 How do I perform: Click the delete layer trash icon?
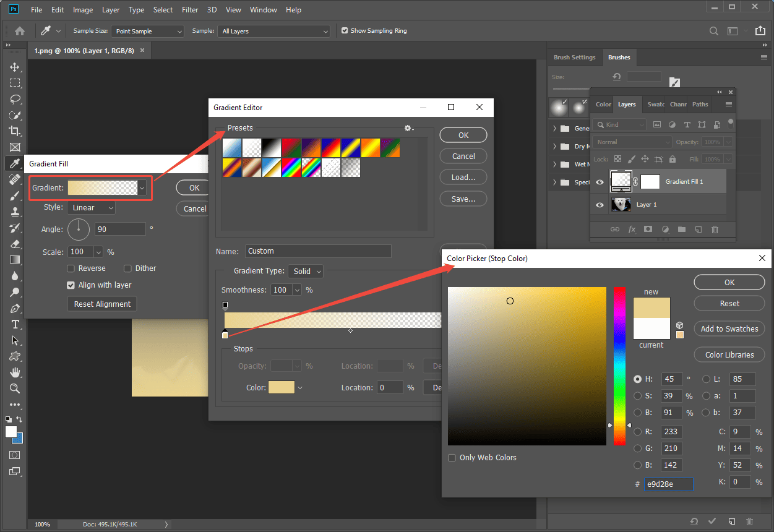coord(716,229)
